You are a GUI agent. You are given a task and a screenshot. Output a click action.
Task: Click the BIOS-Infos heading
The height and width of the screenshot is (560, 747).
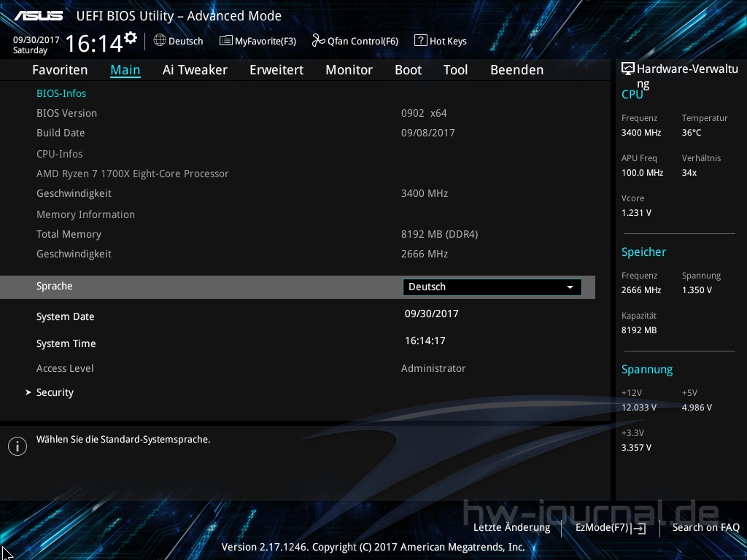61,93
